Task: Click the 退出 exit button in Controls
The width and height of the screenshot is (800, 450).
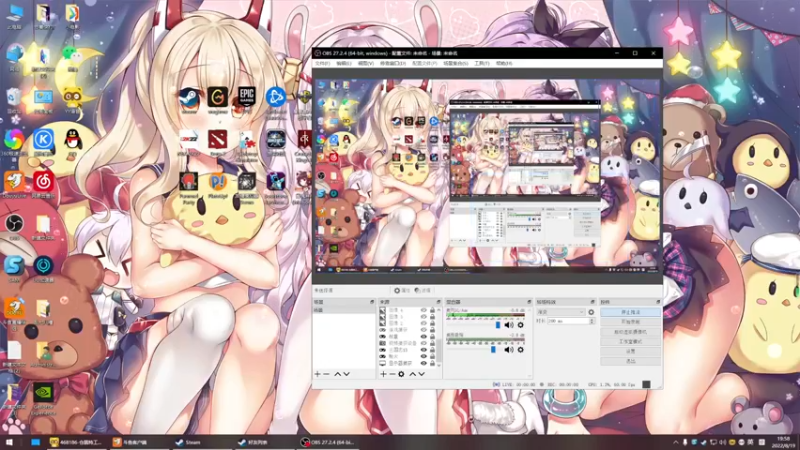Action: tap(631, 361)
